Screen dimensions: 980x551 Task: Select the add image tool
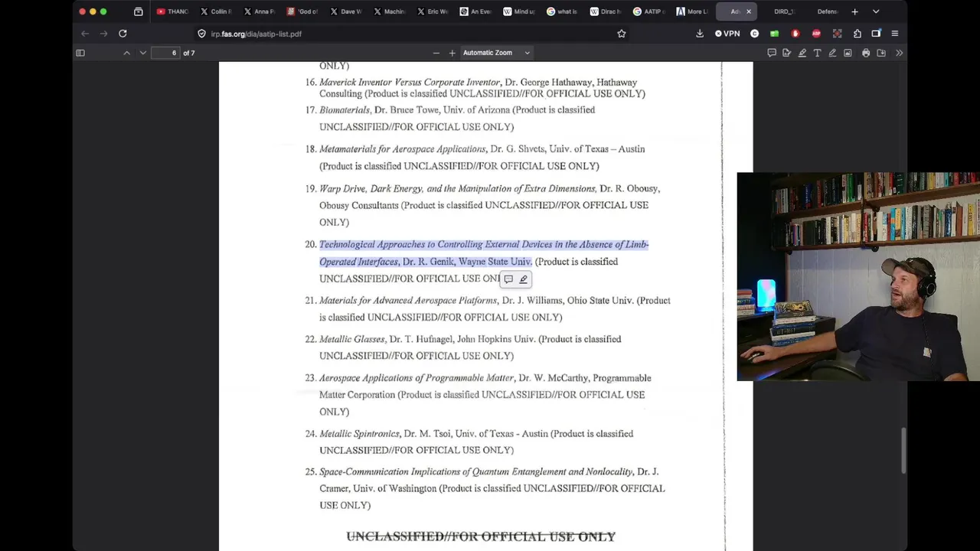848,53
